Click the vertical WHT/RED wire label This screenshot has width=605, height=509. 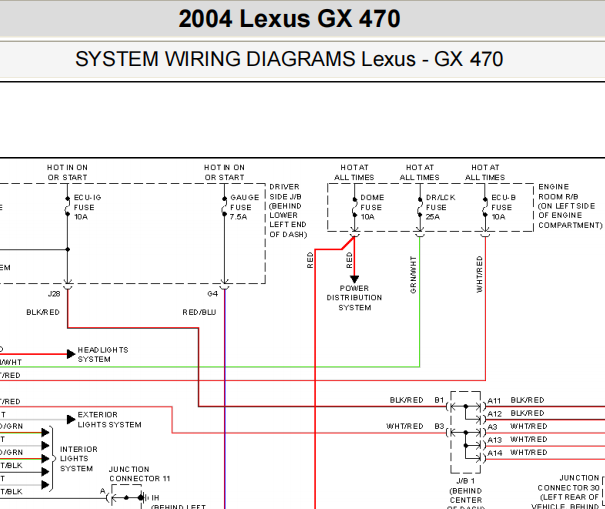click(x=479, y=274)
